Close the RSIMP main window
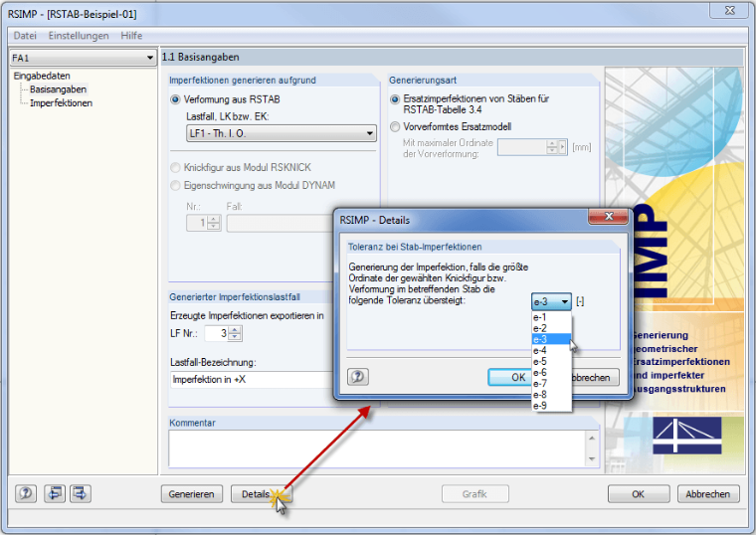 point(729,10)
